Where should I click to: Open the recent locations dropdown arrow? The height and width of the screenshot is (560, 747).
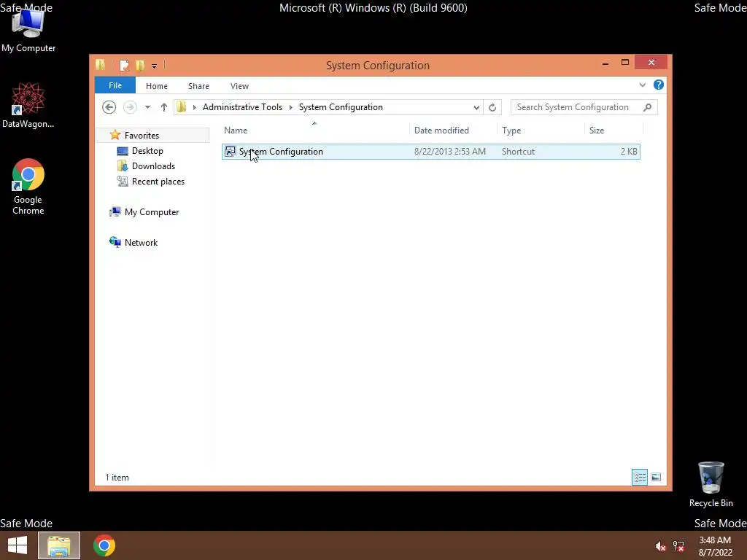pyautogui.click(x=147, y=107)
